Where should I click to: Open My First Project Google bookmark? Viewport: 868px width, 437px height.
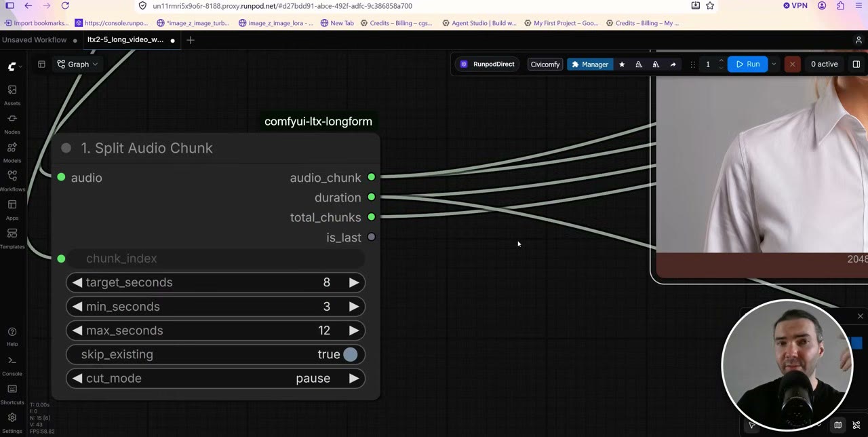(x=561, y=23)
